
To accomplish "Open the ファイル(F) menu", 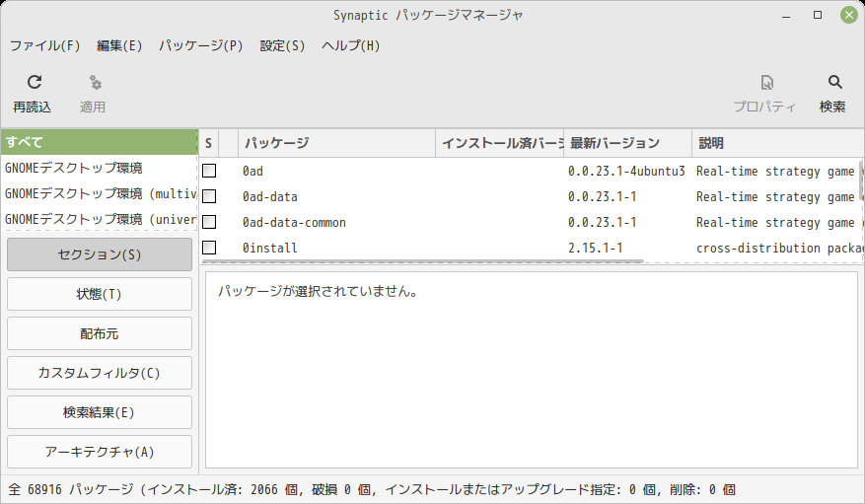I will pos(44,45).
